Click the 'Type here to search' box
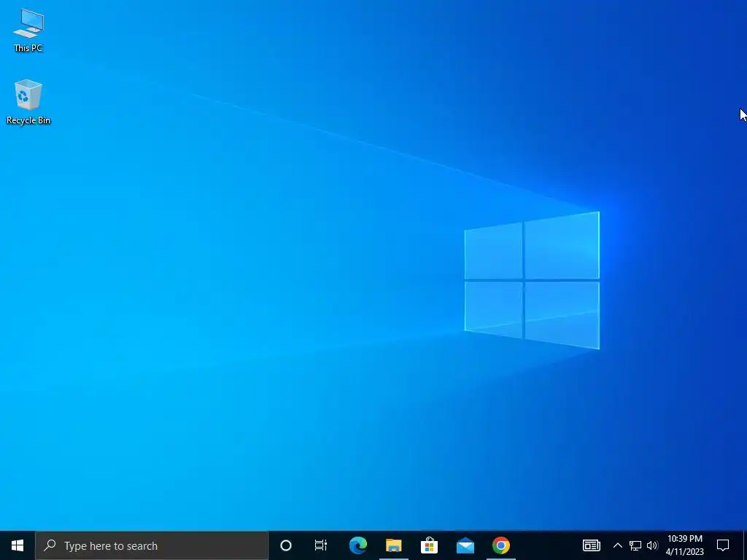Viewport: 747px width, 560px height. [x=152, y=545]
